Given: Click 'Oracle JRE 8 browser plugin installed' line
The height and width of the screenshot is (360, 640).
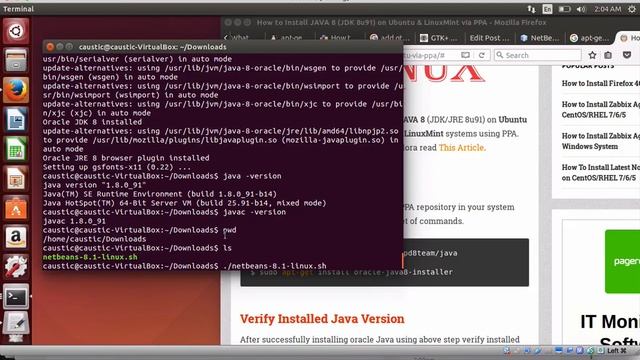Looking at the screenshot, I should [x=126, y=158].
